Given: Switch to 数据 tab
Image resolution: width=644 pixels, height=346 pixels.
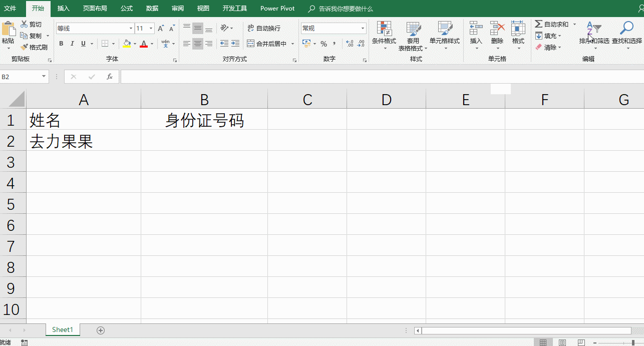Looking at the screenshot, I should coord(152,9).
